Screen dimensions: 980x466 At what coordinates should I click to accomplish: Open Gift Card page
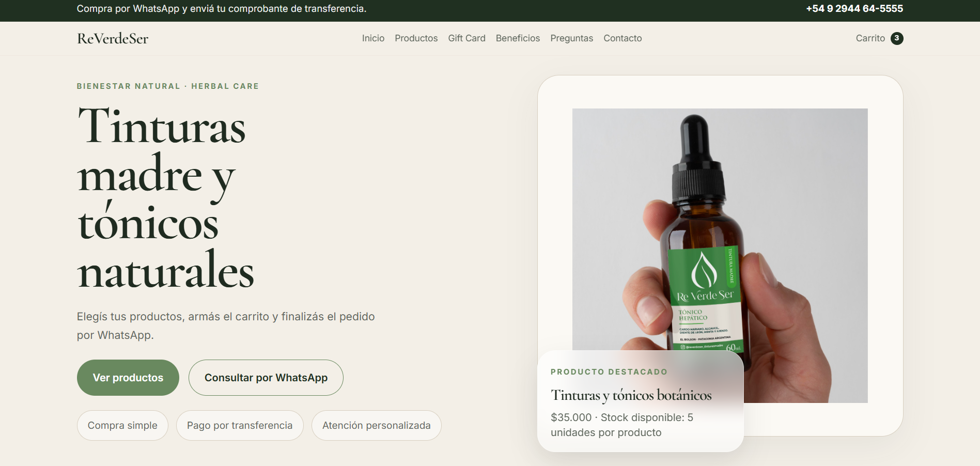pos(466,38)
